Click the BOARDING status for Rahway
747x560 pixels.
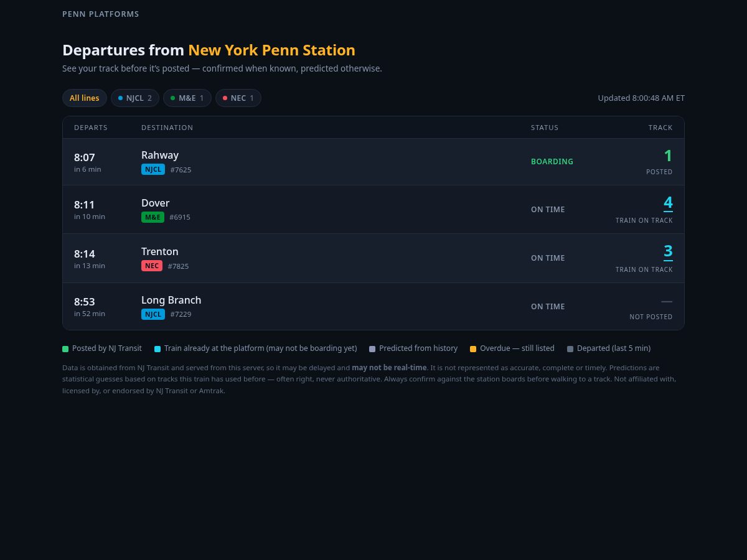point(552,162)
